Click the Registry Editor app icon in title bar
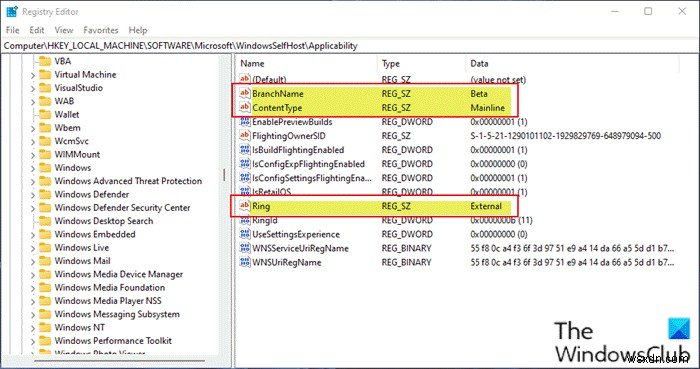Image resolution: width=700 pixels, height=369 pixels. 12,12
